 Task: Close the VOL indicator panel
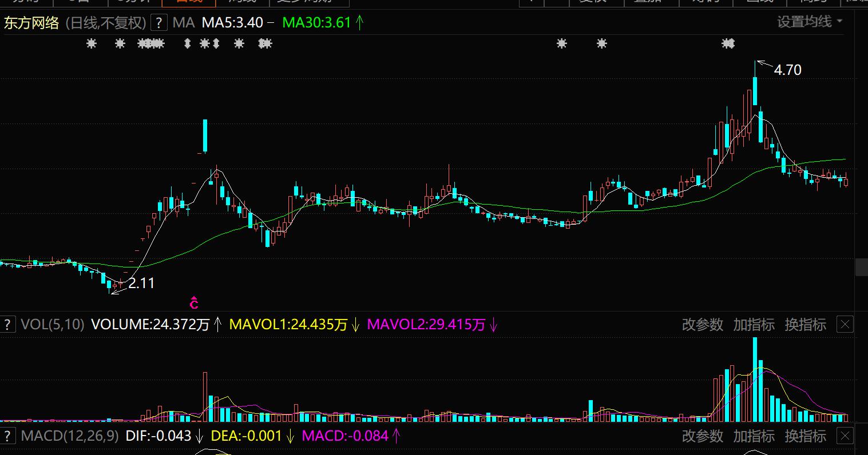click(845, 325)
